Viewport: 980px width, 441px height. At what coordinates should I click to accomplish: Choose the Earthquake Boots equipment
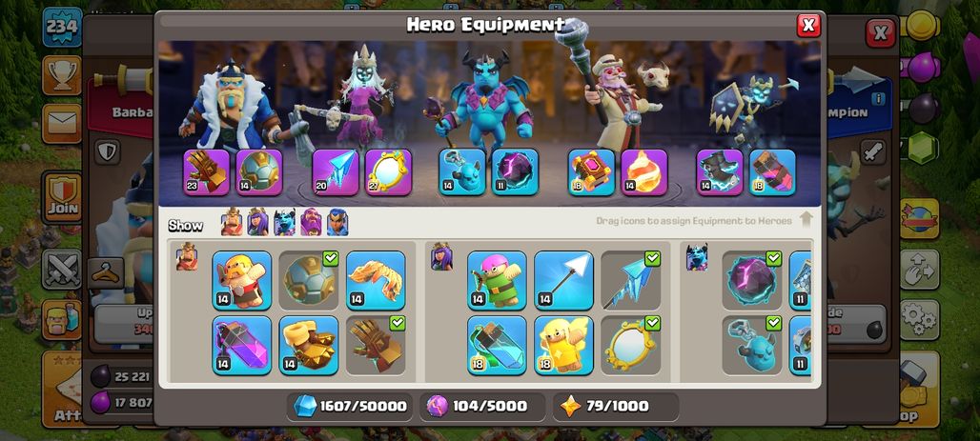tap(309, 346)
